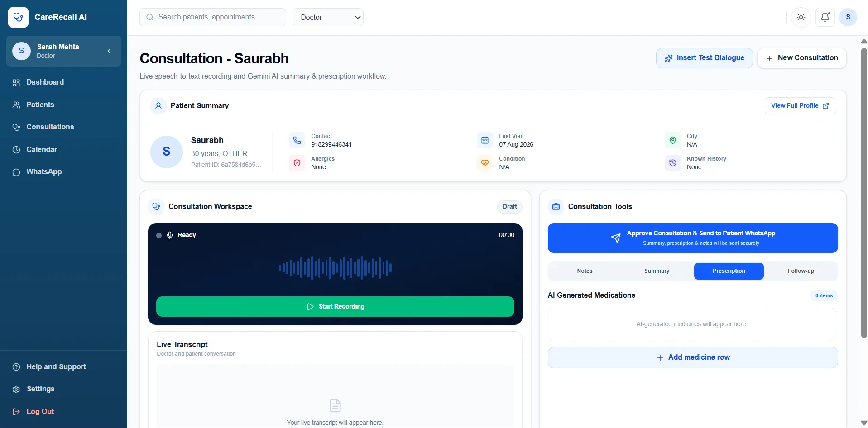
Task: Open Help and Support
Action: coord(56,366)
